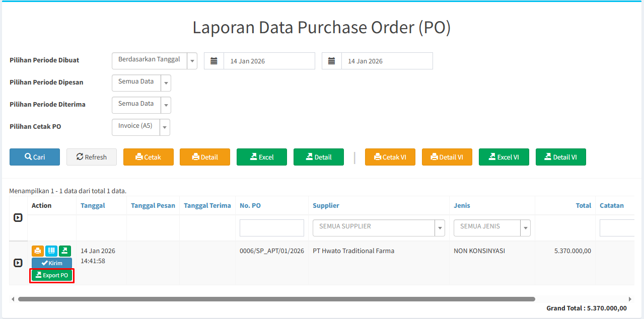644x319 pixels.
Task: Expand all rows via header play icon
Action: [18, 218]
